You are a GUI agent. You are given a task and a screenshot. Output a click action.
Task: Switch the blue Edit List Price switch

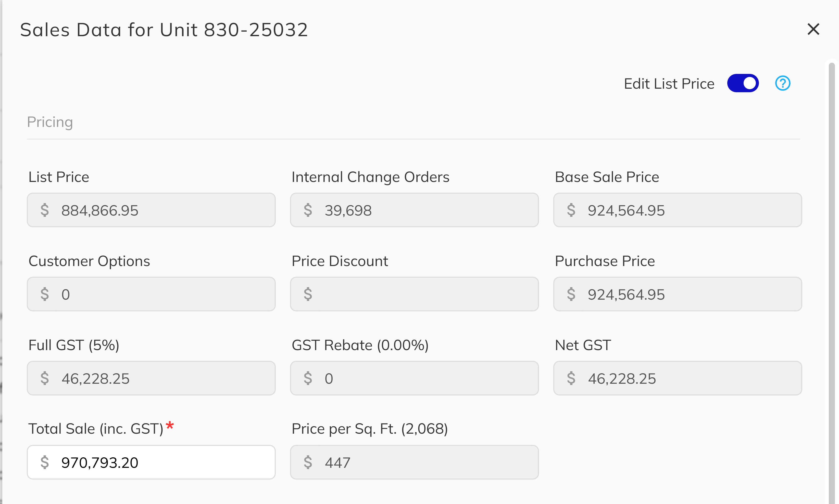[743, 83]
